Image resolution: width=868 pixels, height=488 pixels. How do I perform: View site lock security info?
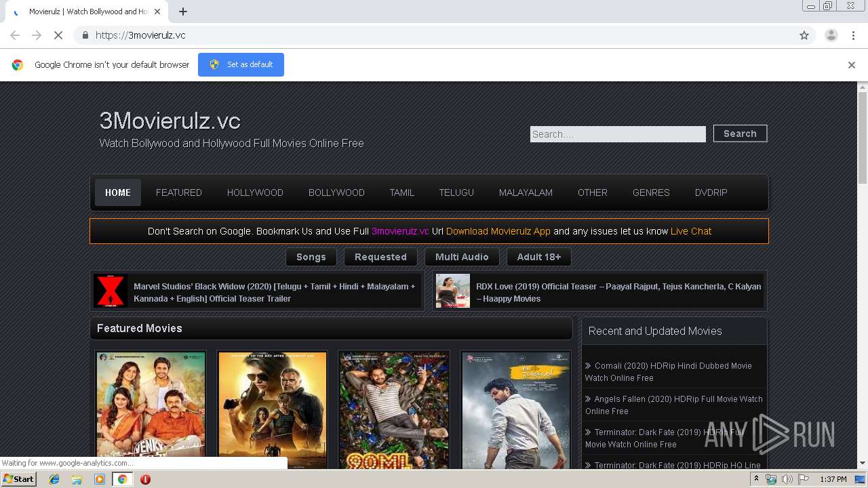[x=85, y=35]
